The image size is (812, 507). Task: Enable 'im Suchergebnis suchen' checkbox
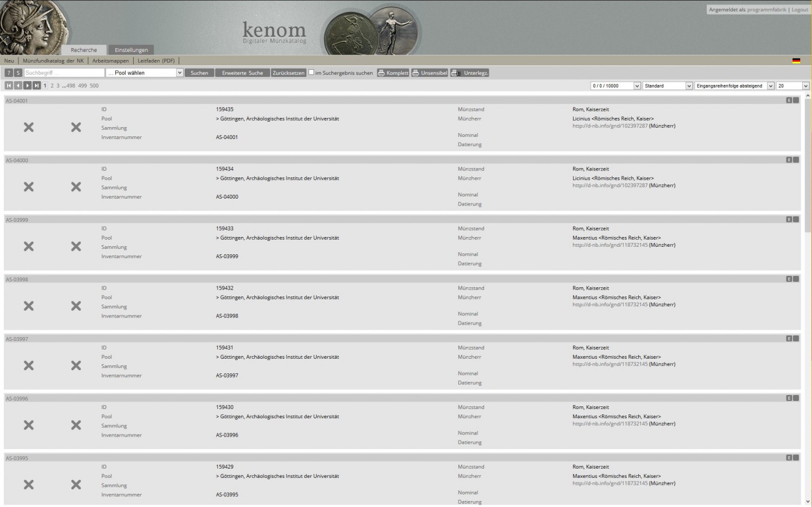pos(311,73)
